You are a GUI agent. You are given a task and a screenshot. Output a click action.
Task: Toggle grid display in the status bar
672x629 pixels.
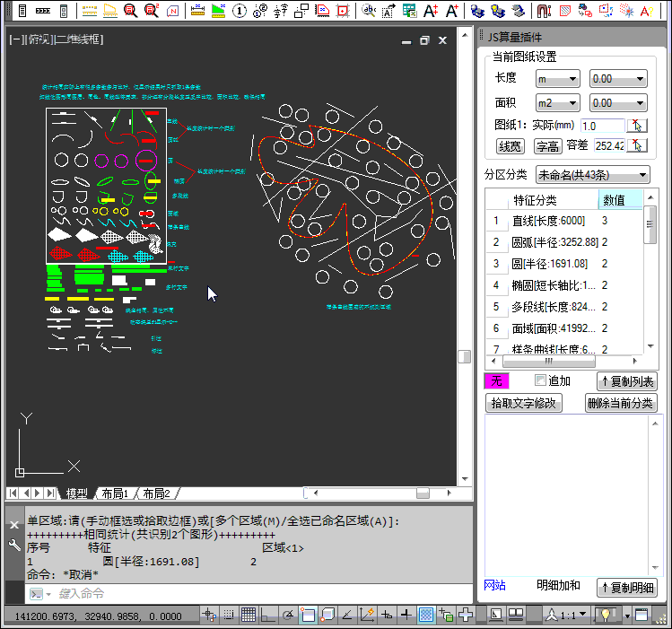tap(249, 615)
